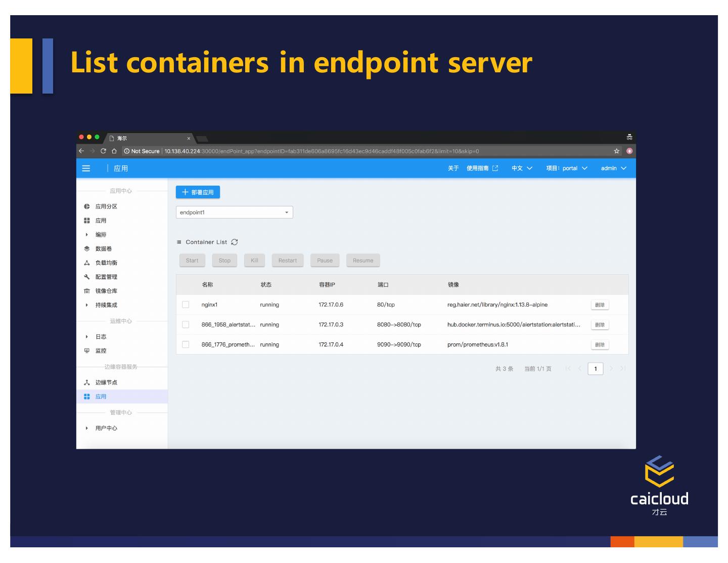The image size is (728, 563).
Task: Click the image text reg.haier.net/library/nginx:1.13.8-alpine
Action: tap(497, 305)
